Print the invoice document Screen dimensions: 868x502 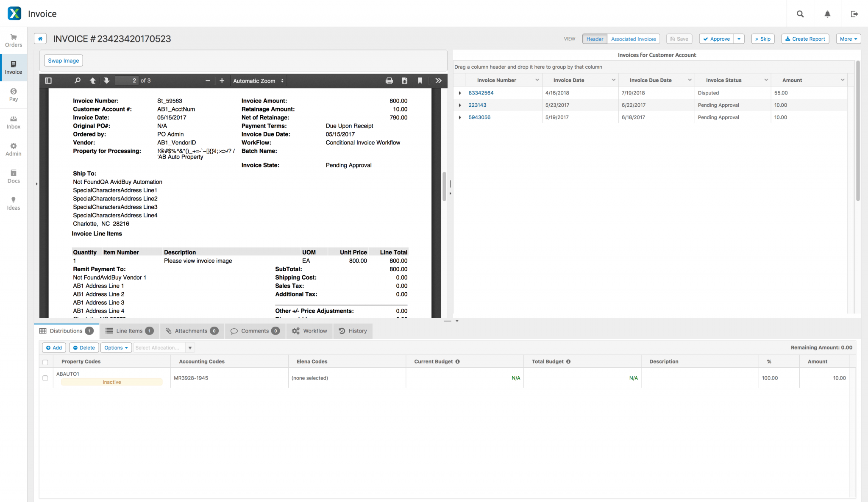click(x=389, y=80)
